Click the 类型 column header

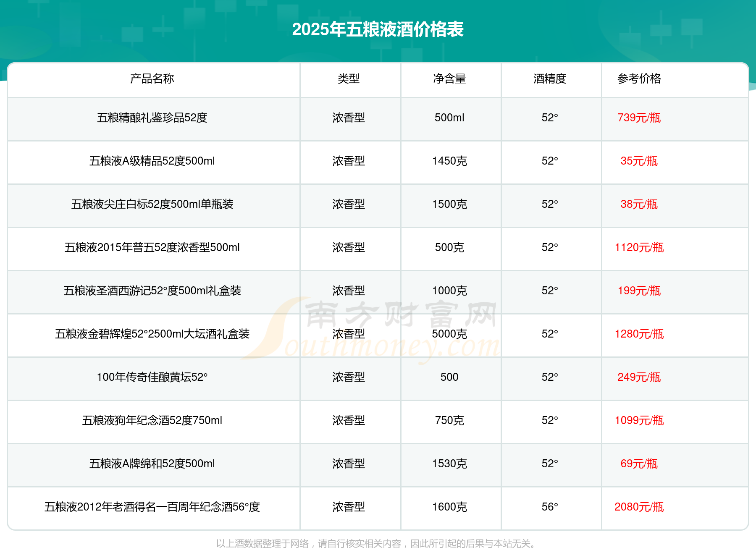pos(349,79)
